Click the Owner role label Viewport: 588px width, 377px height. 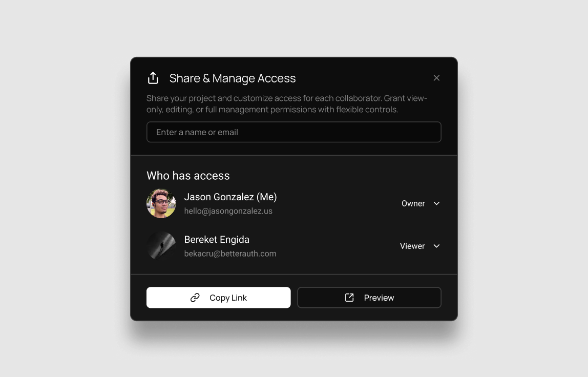click(413, 203)
